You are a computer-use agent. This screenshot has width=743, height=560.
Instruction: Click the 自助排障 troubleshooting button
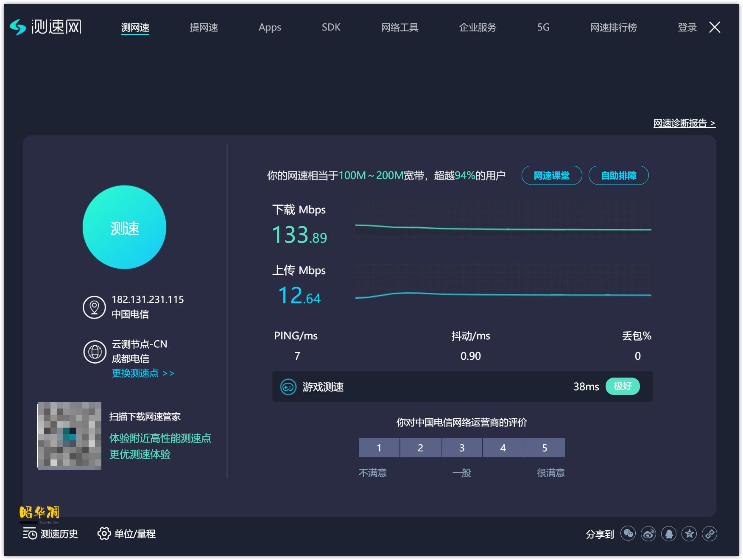[x=618, y=175]
